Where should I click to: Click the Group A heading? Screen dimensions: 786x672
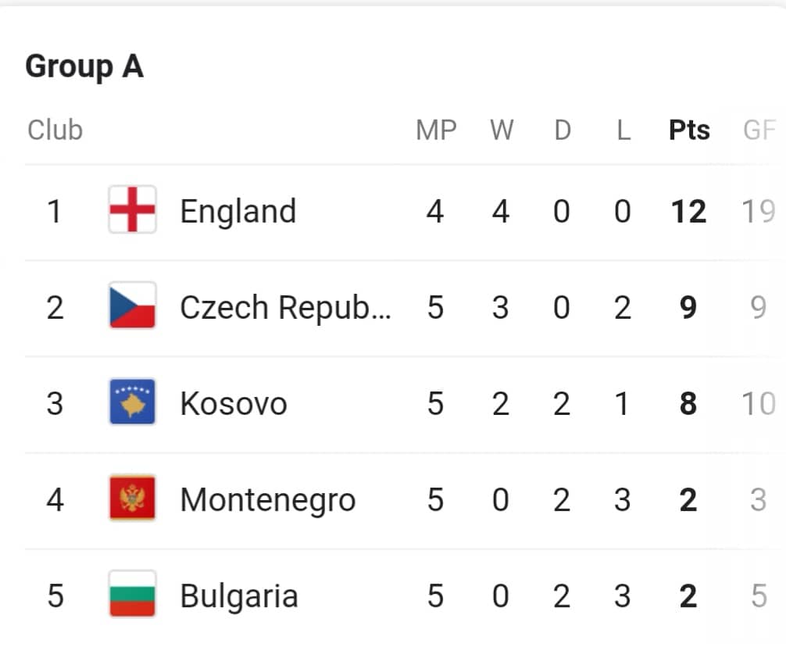[84, 66]
